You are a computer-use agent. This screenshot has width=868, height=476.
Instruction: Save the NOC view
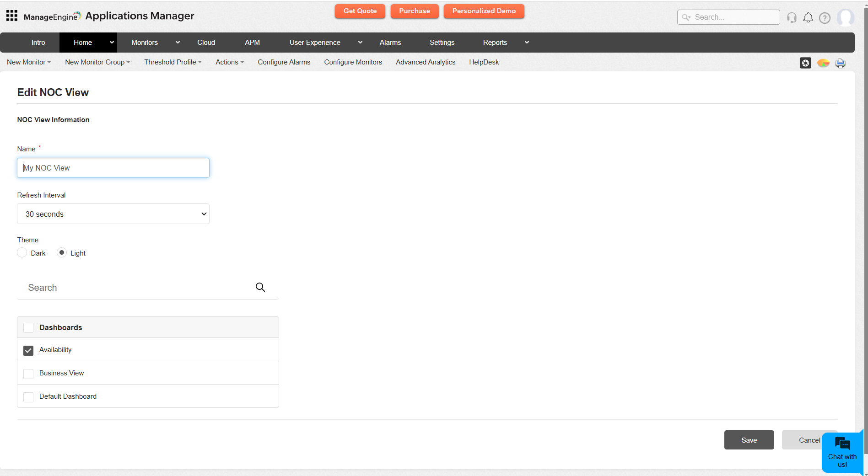pyautogui.click(x=749, y=440)
